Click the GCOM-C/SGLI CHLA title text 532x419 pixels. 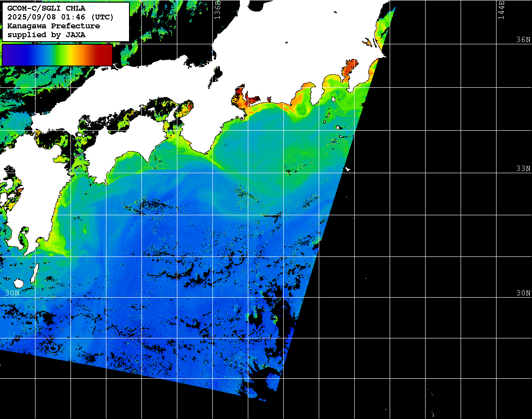click(47, 8)
